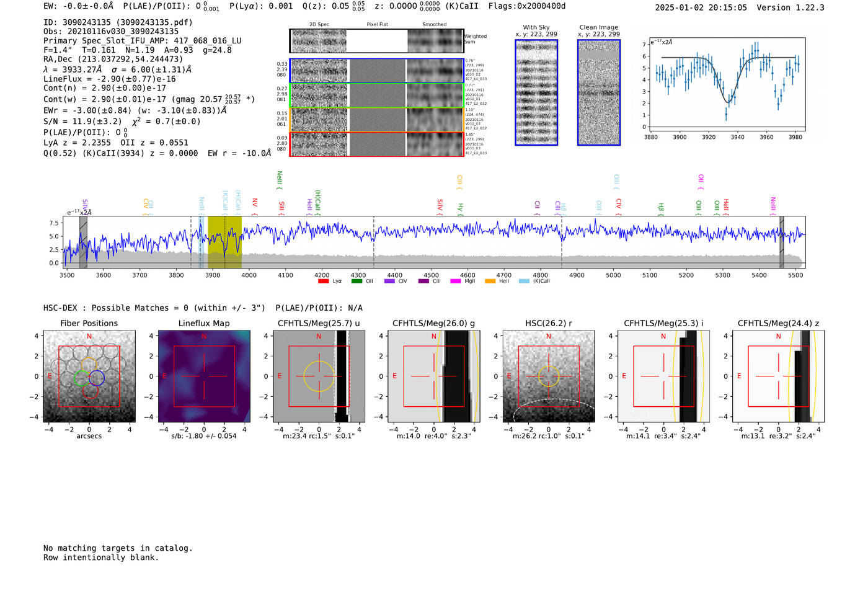
Task: Click the "No matching targets in catalog." message
Action: coord(118,548)
